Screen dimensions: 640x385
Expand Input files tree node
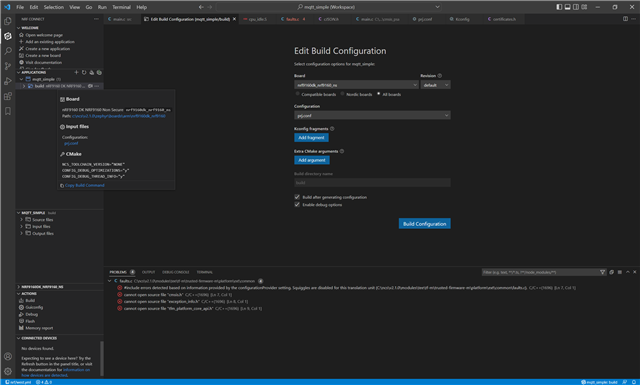21,226
